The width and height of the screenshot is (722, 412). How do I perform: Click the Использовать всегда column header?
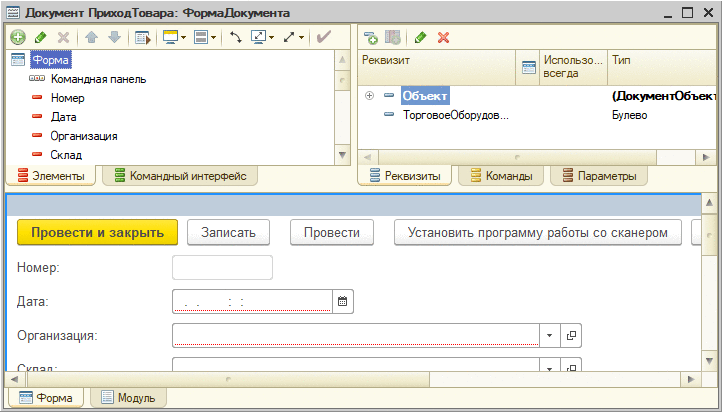573,67
